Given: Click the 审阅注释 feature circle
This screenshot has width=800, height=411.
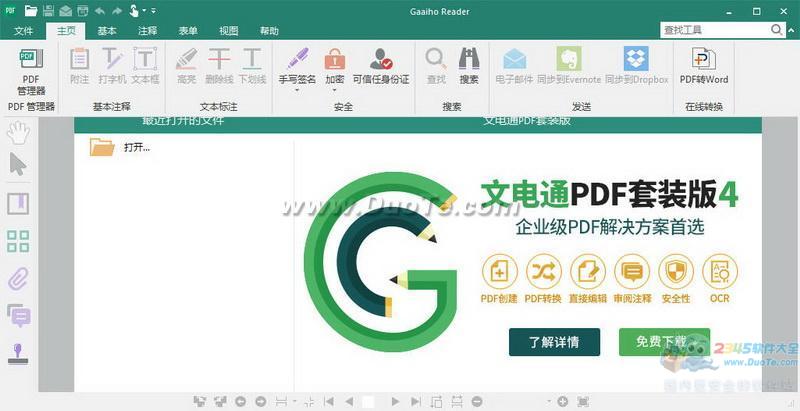Looking at the screenshot, I should (632, 272).
